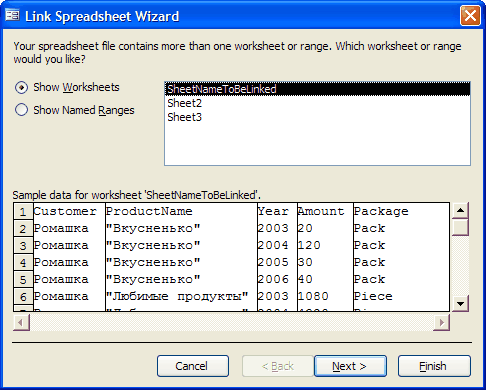Select row header 4 in sample data
This screenshot has height=390, width=486.
click(x=23, y=262)
